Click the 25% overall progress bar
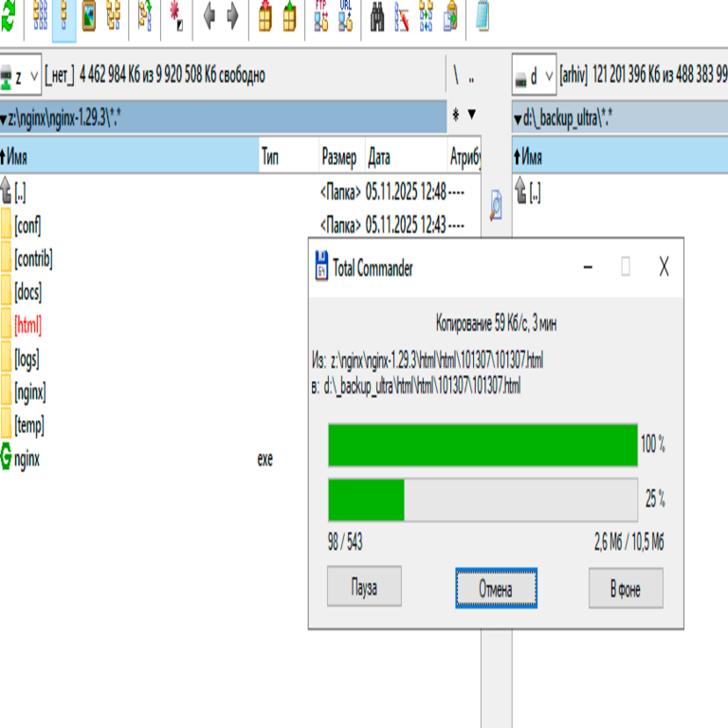 click(482, 500)
